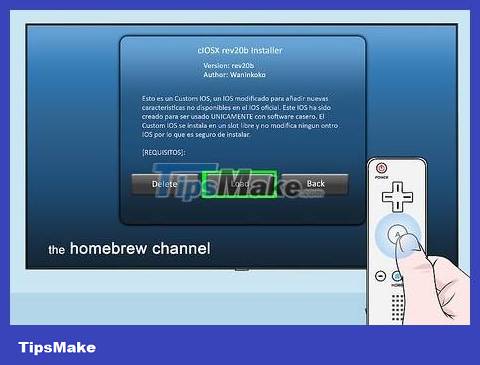Tap the Wii Remote directional pad

[x=397, y=197]
